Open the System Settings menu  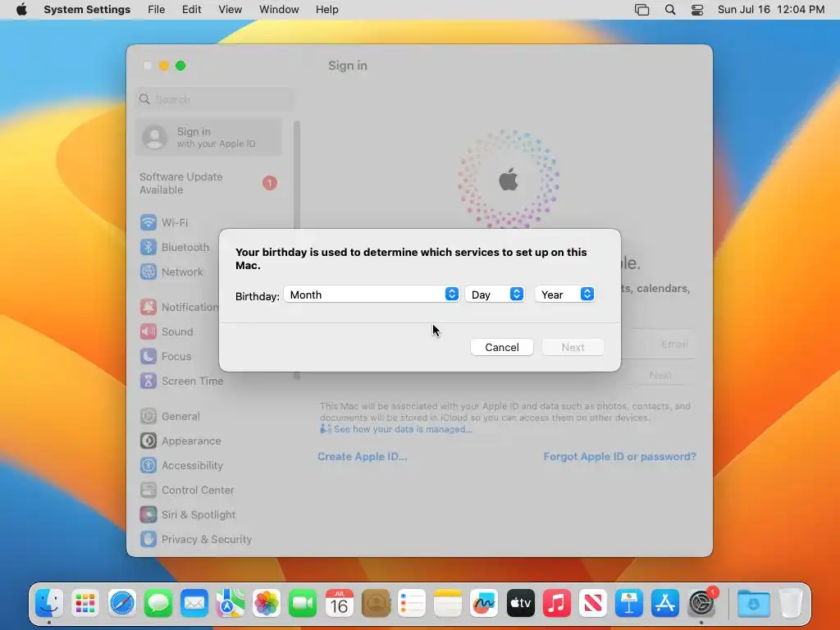tap(87, 10)
